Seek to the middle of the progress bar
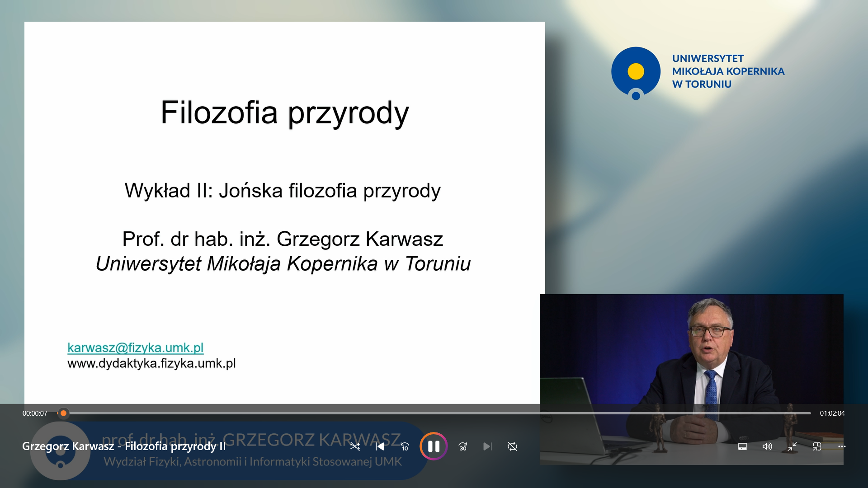868x488 pixels. pyautogui.click(x=434, y=413)
